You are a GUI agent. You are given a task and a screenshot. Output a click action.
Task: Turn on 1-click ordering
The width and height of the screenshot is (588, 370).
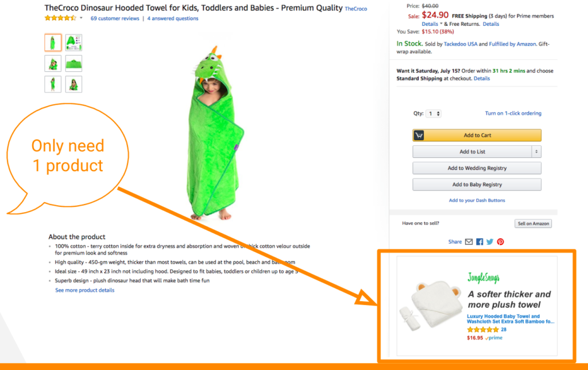point(513,113)
